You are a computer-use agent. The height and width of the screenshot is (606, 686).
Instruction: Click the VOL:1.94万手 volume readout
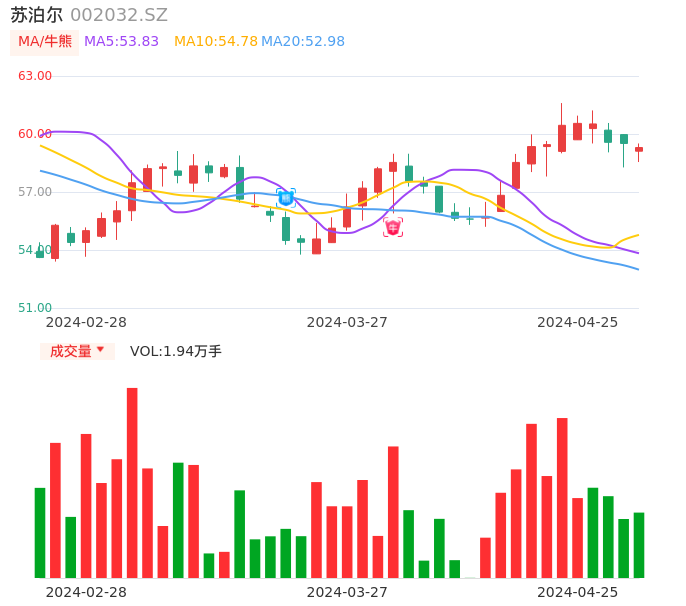click(175, 351)
